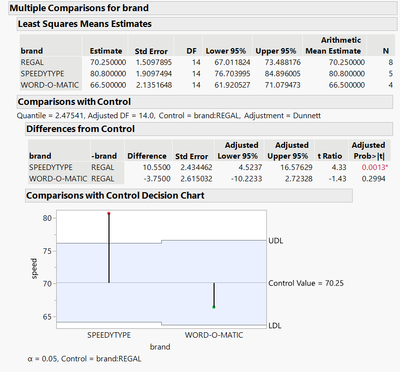Select the 70.250000 estimate value for REGAL
Image resolution: width=400 pixels, height=372 pixels.
click(x=108, y=62)
